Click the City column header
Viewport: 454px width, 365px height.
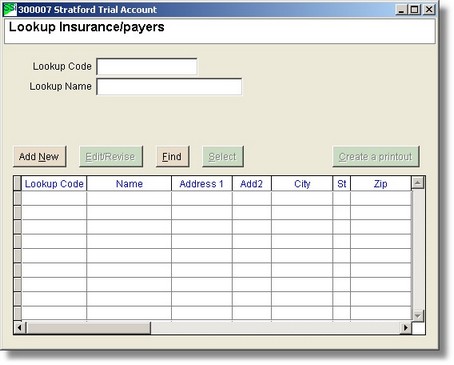click(x=302, y=184)
